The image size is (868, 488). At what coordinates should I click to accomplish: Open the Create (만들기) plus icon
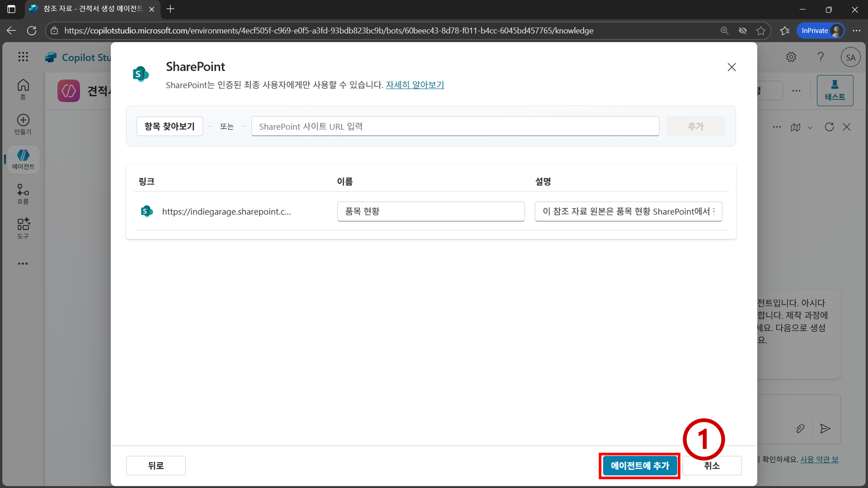coord(23,120)
